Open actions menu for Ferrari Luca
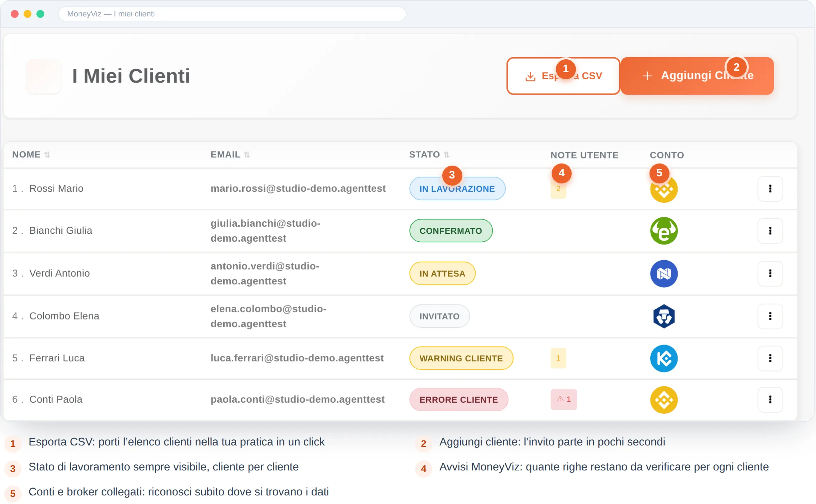 click(770, 358)
